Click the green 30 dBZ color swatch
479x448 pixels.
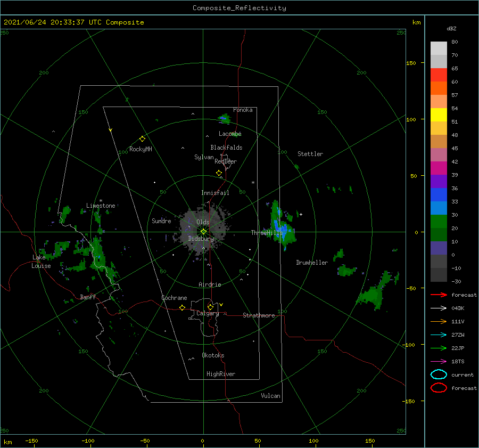click(439, 221)
